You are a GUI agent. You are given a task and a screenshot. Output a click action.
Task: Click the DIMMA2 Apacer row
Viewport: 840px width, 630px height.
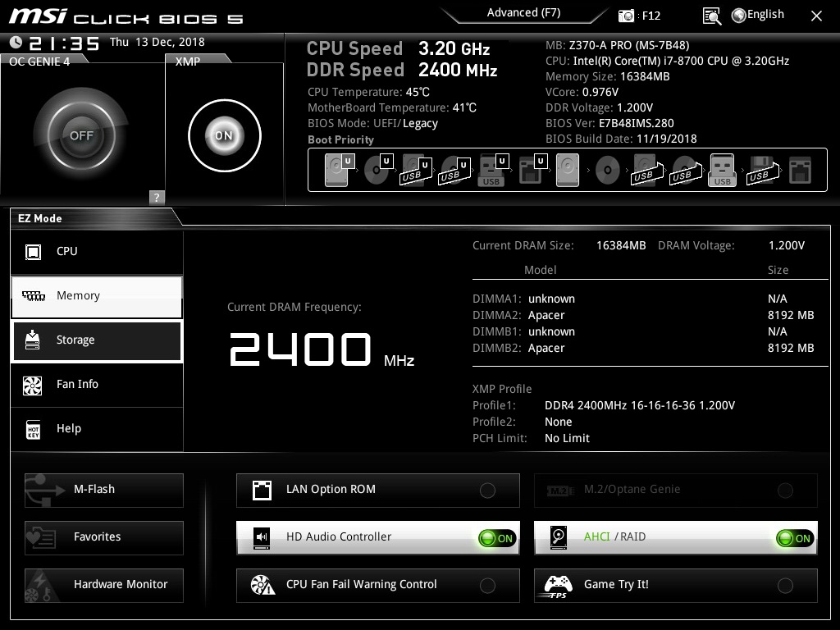coord(643,315)
